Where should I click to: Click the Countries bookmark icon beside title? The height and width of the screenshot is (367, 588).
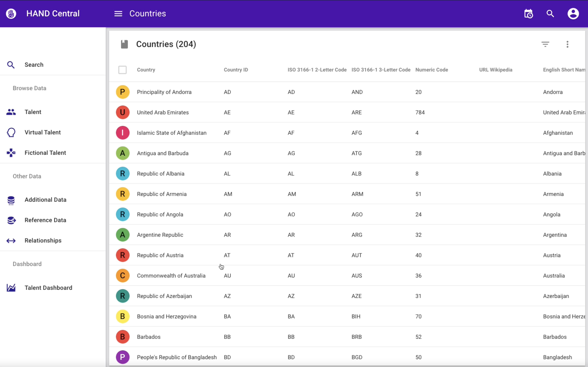click(x=124, y=44)
